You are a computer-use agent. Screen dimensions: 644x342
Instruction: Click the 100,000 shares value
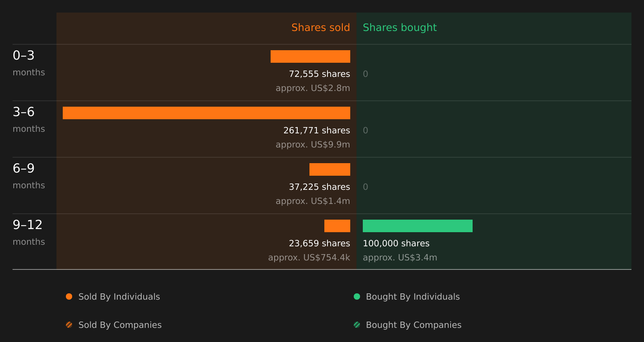pos(396,243)
